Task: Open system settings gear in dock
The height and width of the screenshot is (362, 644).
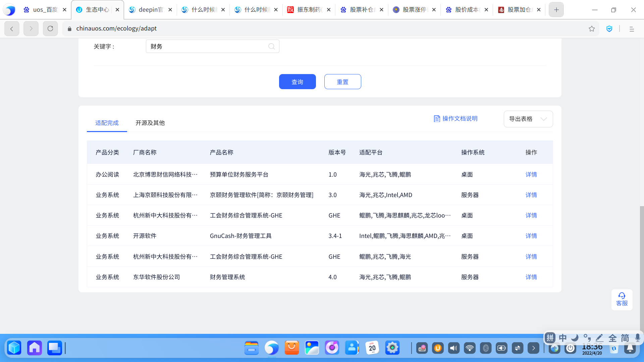Action: click(x=392, y=348)
